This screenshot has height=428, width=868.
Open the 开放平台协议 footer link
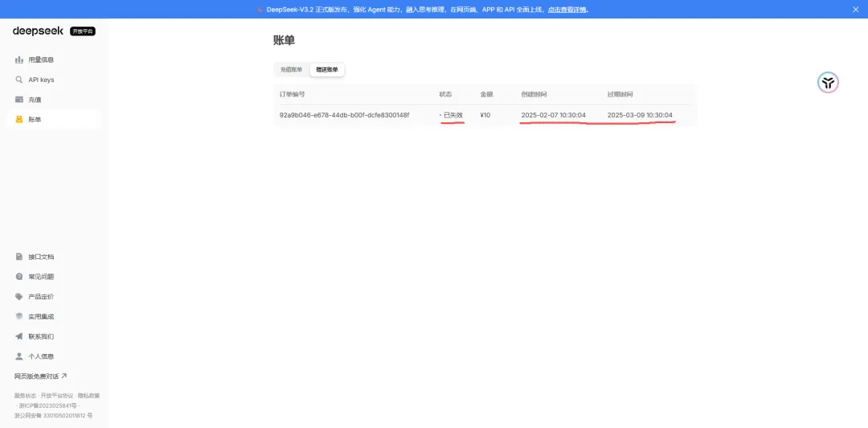tap(57, 396)
